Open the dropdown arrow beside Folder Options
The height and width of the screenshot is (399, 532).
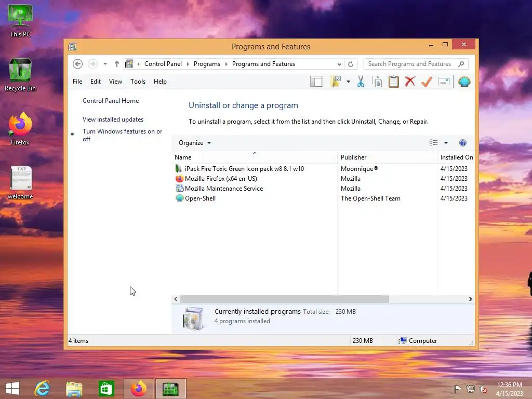coord(349,82)
